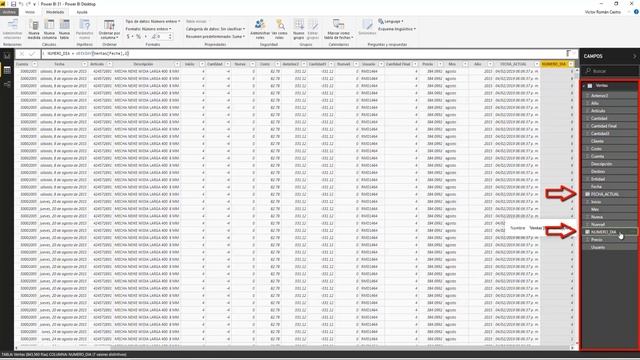Open Administrar relaciones in the ribbon

point(12,29)
